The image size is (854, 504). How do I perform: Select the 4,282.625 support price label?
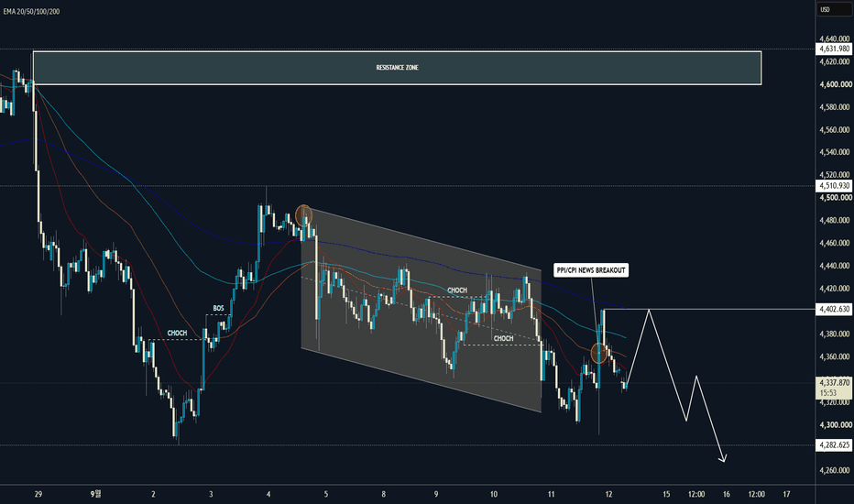pos(834,445)
